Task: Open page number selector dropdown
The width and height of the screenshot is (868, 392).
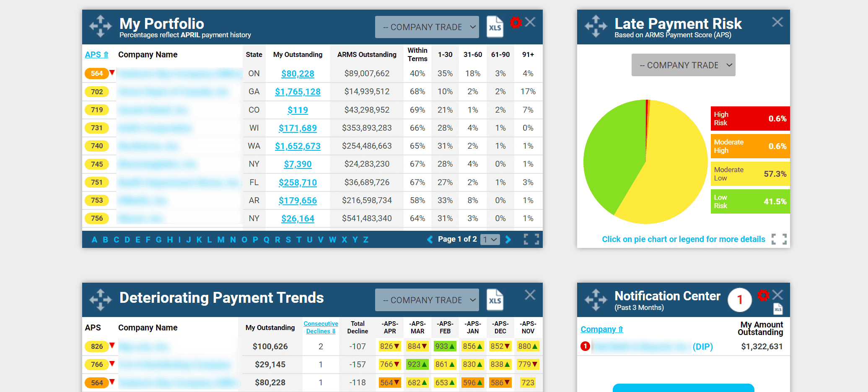Action: pyautogui.click(x=490, y=240)
